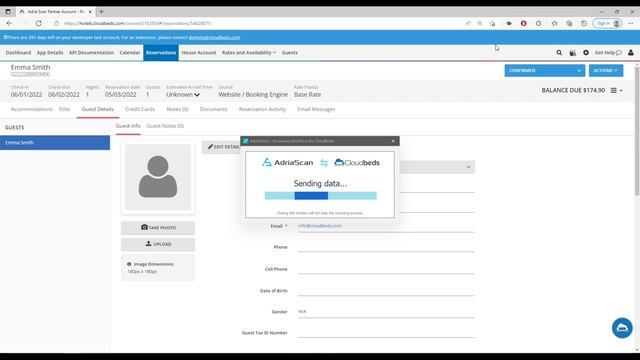The height and width of the screenshot is (360, 640).
Task: Open App Details in the navigation bar
Action: 50,53
